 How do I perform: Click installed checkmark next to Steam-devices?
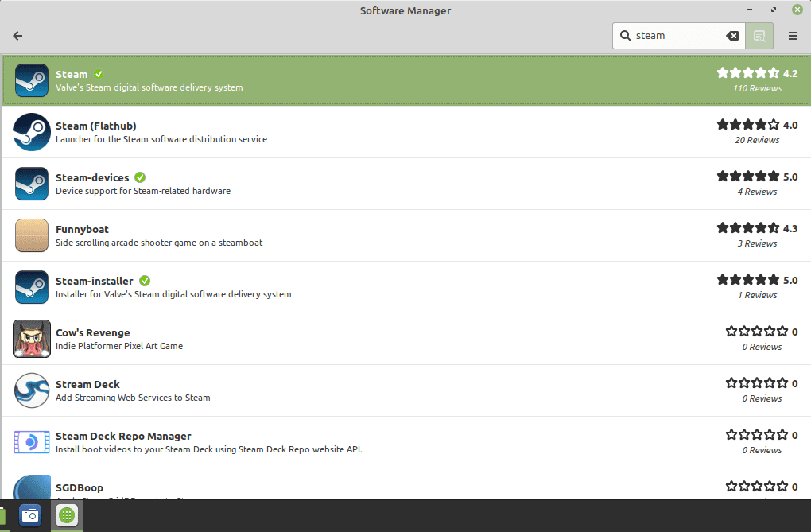click(x=140, y=177)
